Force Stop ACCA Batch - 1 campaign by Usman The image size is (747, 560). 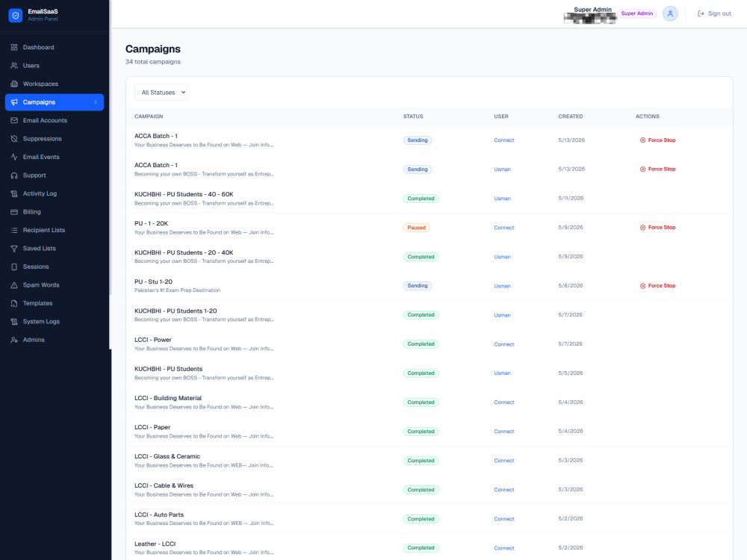coord(657,169)
